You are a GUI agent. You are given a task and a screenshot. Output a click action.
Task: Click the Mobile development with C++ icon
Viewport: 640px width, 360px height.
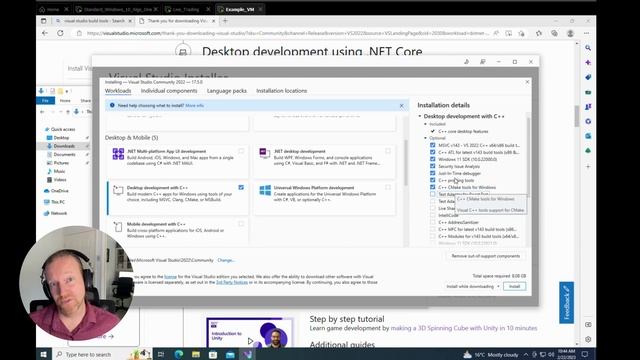coord(118,227)
